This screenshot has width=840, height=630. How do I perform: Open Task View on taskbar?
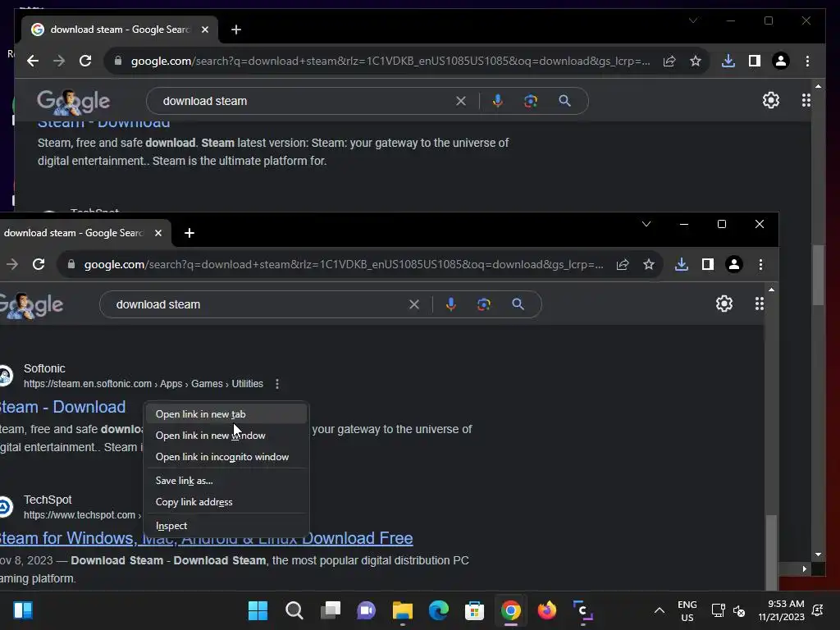pyautogui.click(x=331, y=610)
